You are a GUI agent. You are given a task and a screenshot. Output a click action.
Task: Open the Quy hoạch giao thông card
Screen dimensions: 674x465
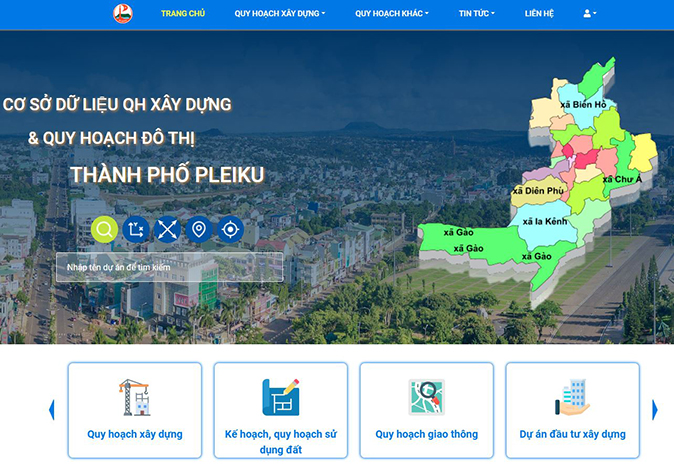click(427, 410)
